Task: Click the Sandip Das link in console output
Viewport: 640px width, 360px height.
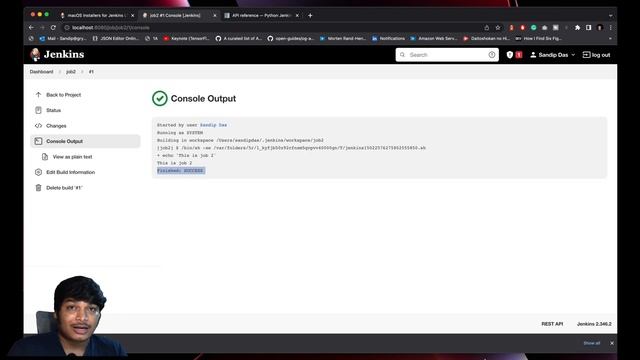Action: [x=213, y=125]
